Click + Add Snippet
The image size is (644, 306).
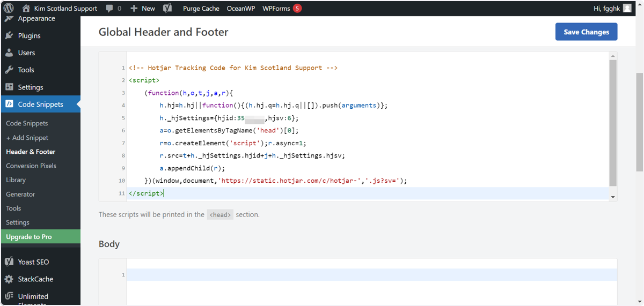27,138
